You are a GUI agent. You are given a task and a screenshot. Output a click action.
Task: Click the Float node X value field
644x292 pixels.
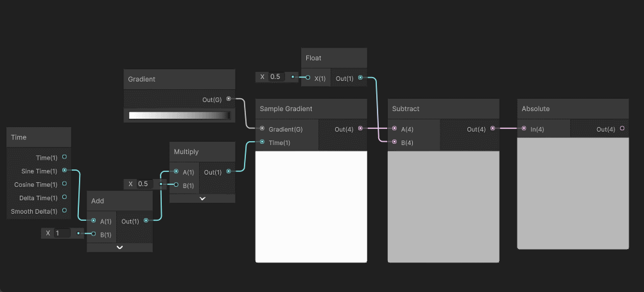click(276, 77)
